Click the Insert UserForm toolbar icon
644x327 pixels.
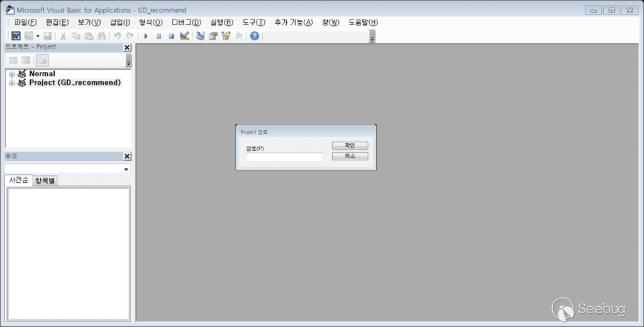(x=28, y=36)
